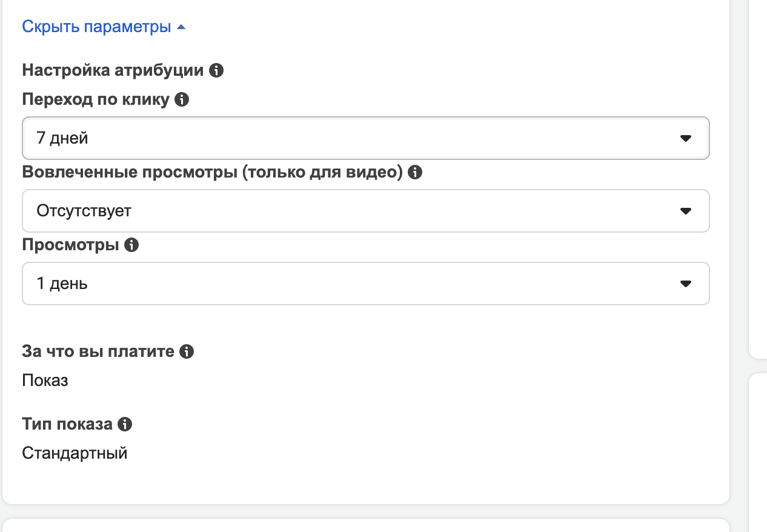Open the 1 день view-through dropdown

[x=364, y=284]
